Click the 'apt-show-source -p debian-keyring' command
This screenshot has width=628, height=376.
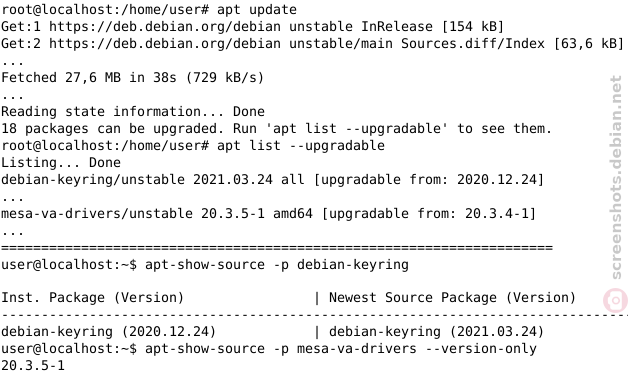pos(277,265)
